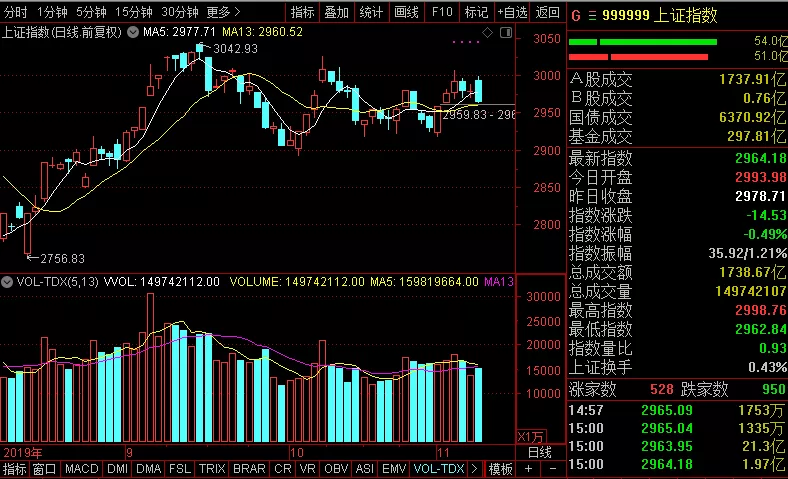This screenshot has width=788, height=479.
Task: Add index to watchlist with +自选
Action: coord(512,12)
